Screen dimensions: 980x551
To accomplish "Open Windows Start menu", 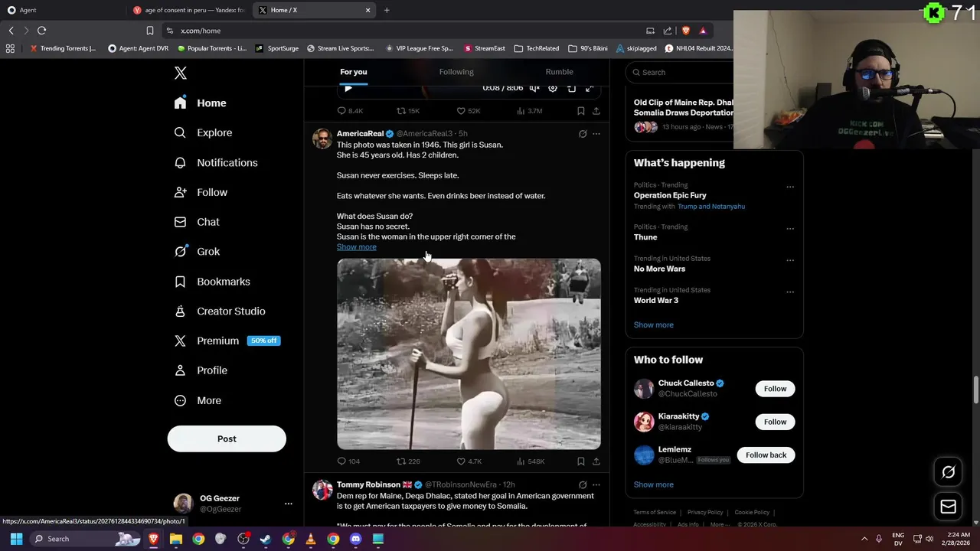I will 16,539.
